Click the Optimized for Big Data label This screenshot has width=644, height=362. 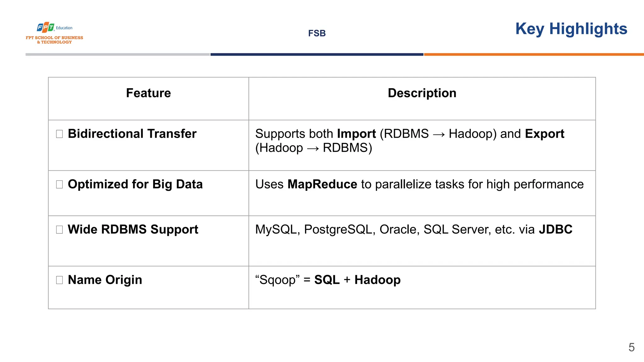(135, 184)
